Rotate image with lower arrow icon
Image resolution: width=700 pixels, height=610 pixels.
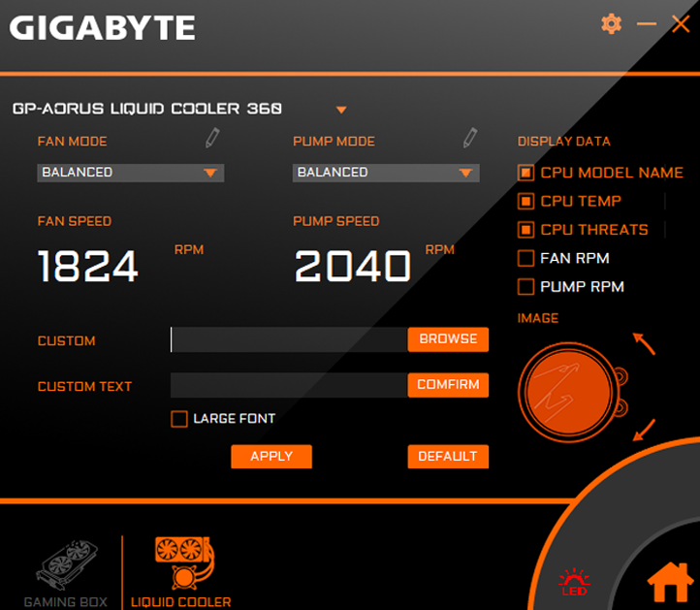644,430
